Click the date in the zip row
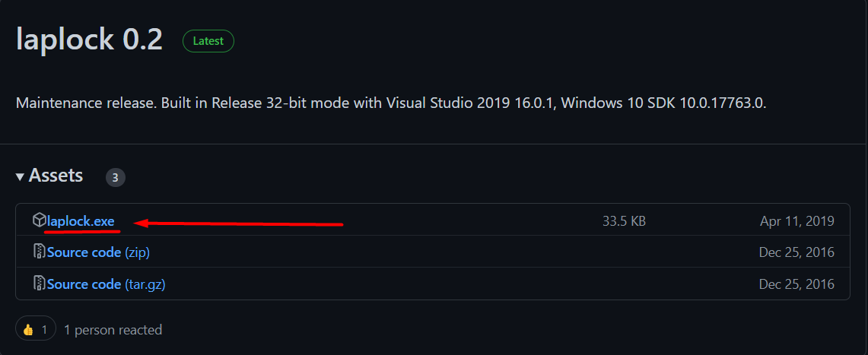 click(x=796, y=252)
